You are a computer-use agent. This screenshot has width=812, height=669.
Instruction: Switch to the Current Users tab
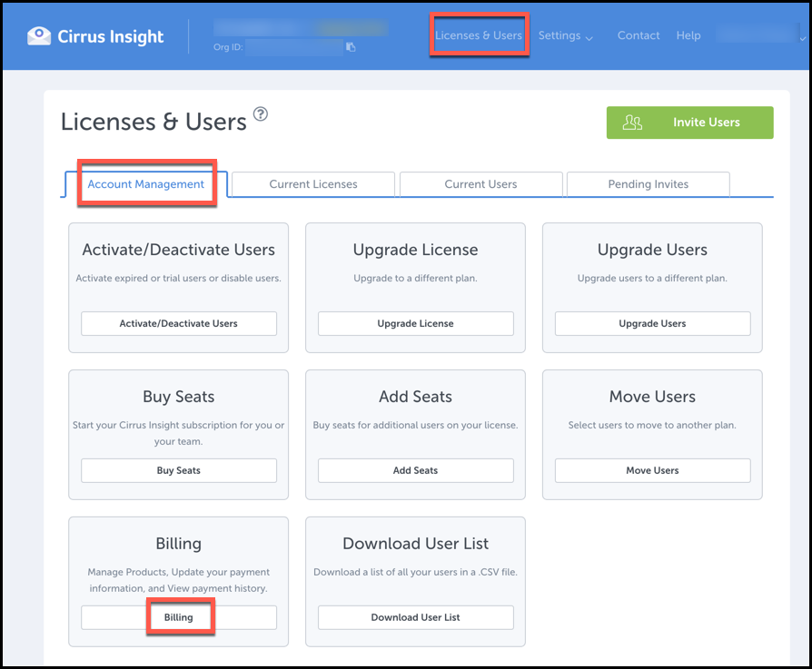480,184
